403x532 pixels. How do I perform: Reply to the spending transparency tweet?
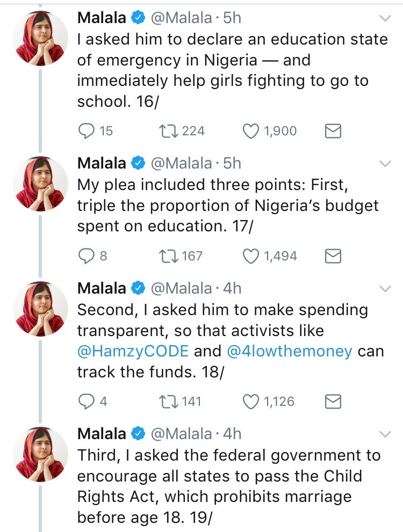pyautogui.click(x=86, y=401)
